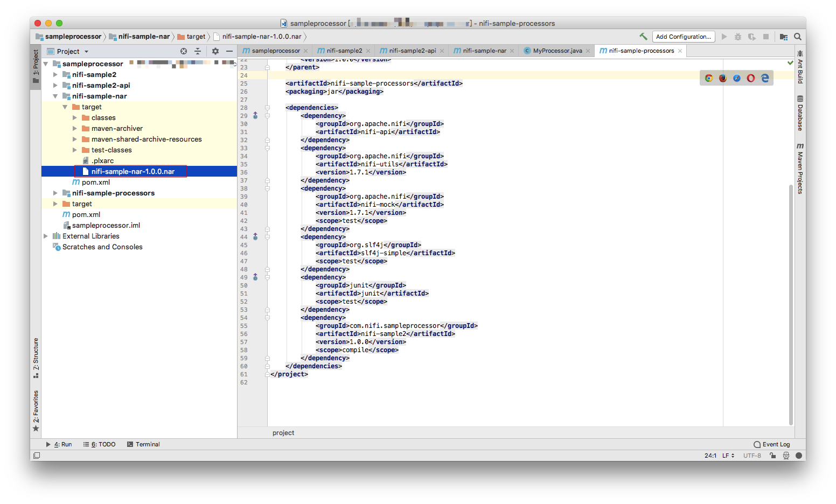836x504 pixels.
Task: Close the MyProcessor.java tab
Action: tap(588, 51)
